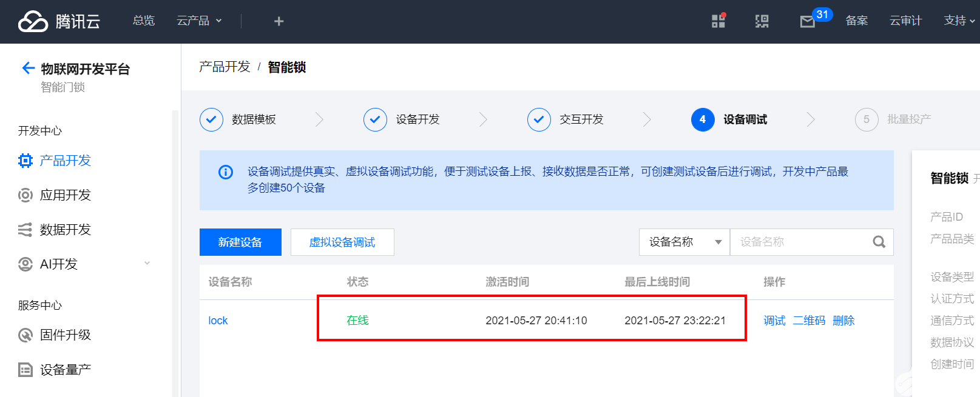Open the grid apps icon with red dot
This screenshot has width=980, height=397.
click(718, 21)
